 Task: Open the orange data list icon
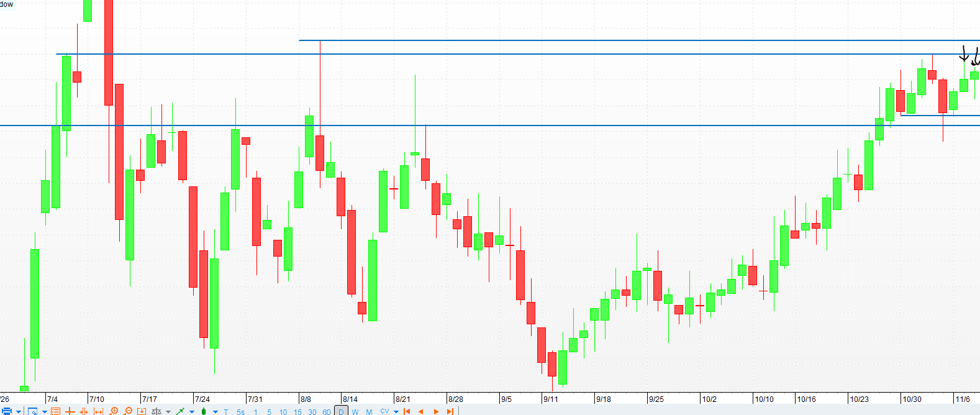pyautogui.click(x=55, y=411)
